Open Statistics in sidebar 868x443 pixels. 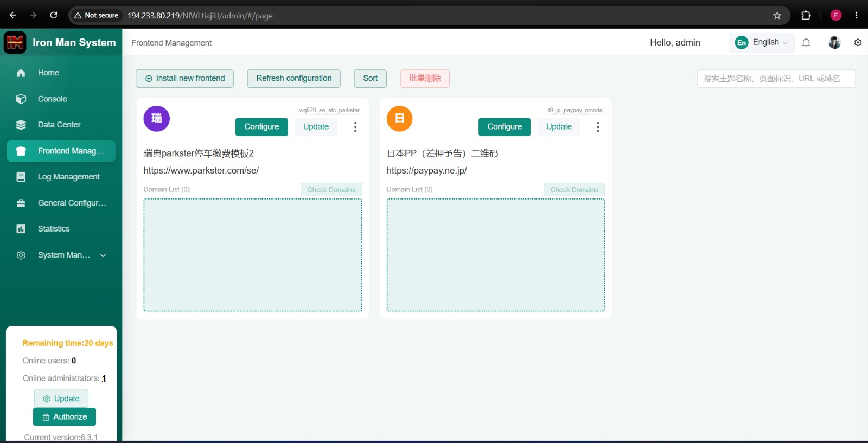point(61,229)
